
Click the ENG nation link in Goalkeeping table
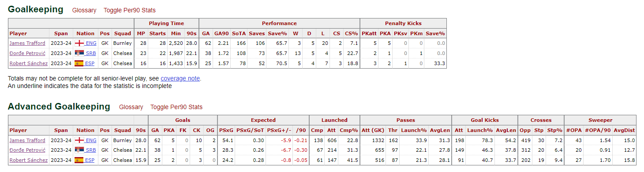[91, 43]
